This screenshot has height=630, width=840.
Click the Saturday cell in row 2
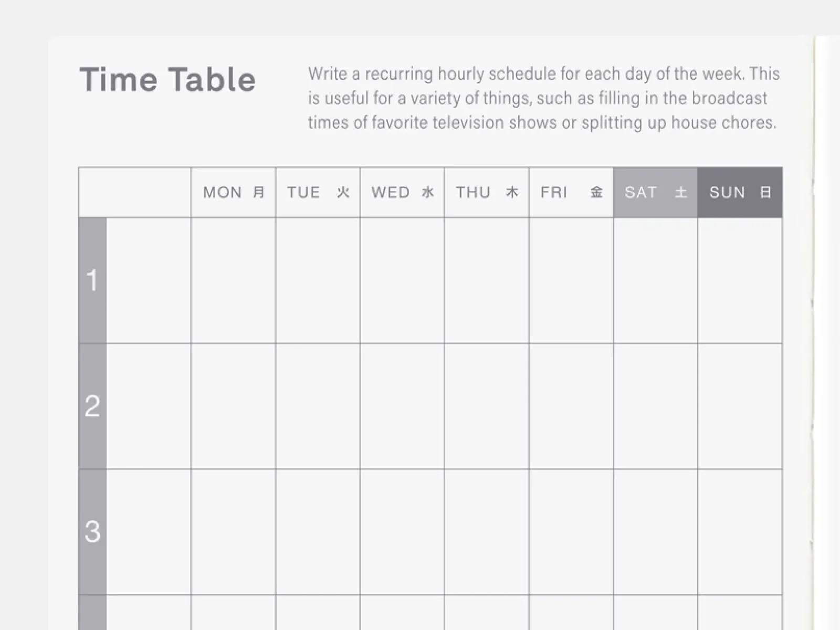(656, 406)
